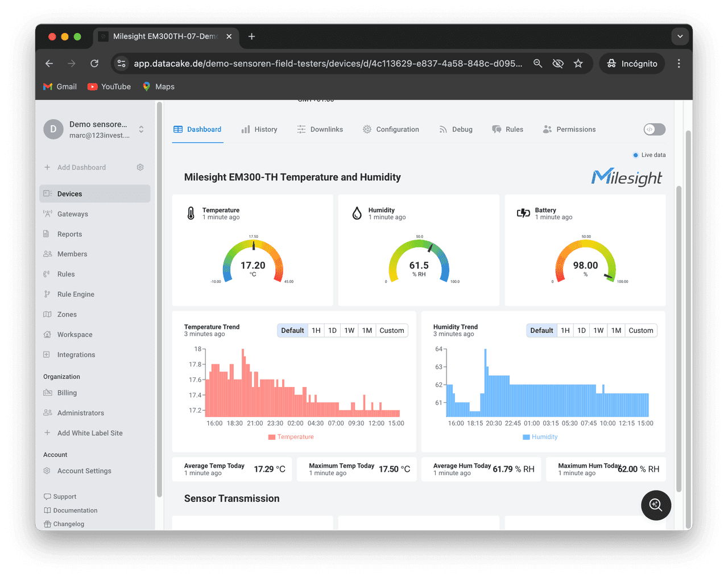
Task: Open the Rule Engine icon
Action: pos(47,294)
